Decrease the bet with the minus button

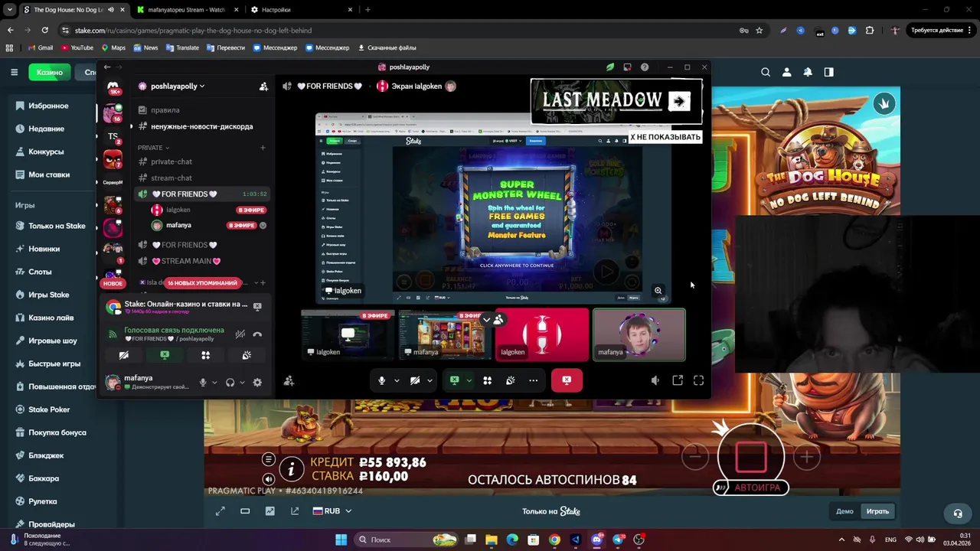click(695, 458)
